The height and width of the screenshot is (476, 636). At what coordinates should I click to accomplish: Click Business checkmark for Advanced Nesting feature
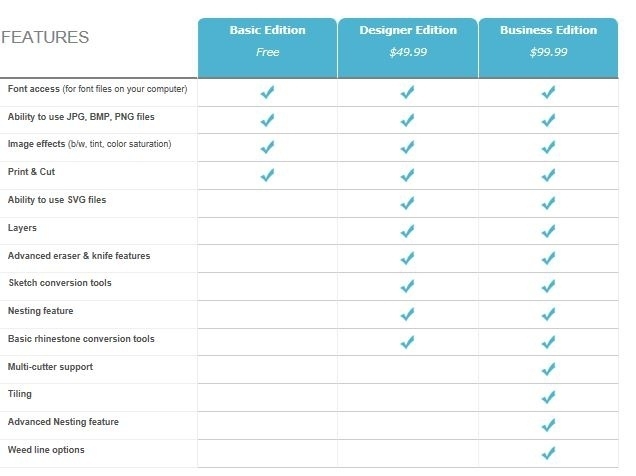pyautogui.click(x=548, y=425)
